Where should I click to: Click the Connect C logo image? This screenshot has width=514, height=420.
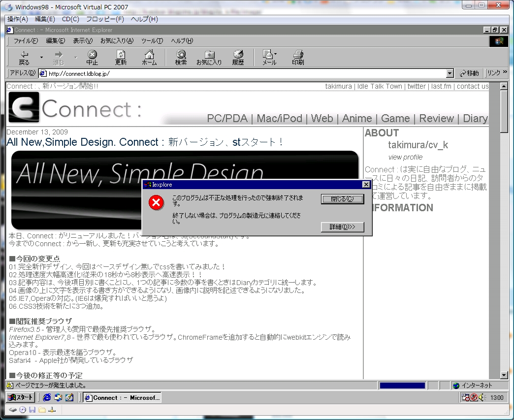click(x=24, y=107)
